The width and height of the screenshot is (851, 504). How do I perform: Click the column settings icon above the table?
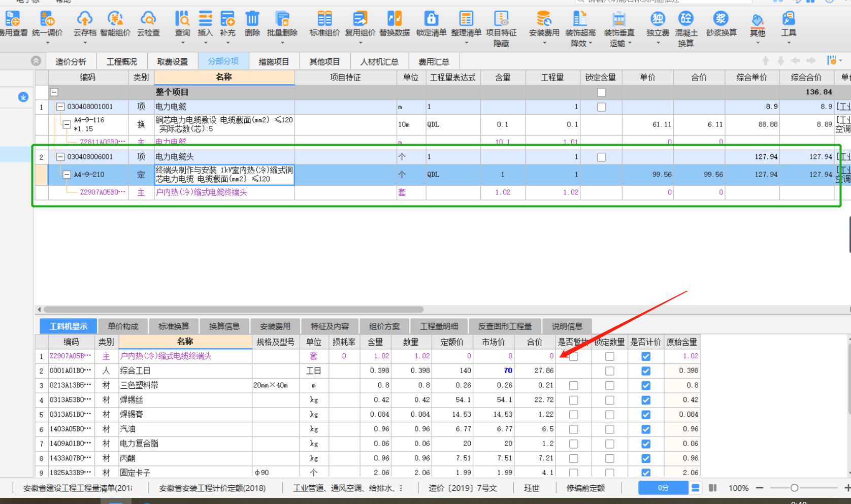pos(831,60)
